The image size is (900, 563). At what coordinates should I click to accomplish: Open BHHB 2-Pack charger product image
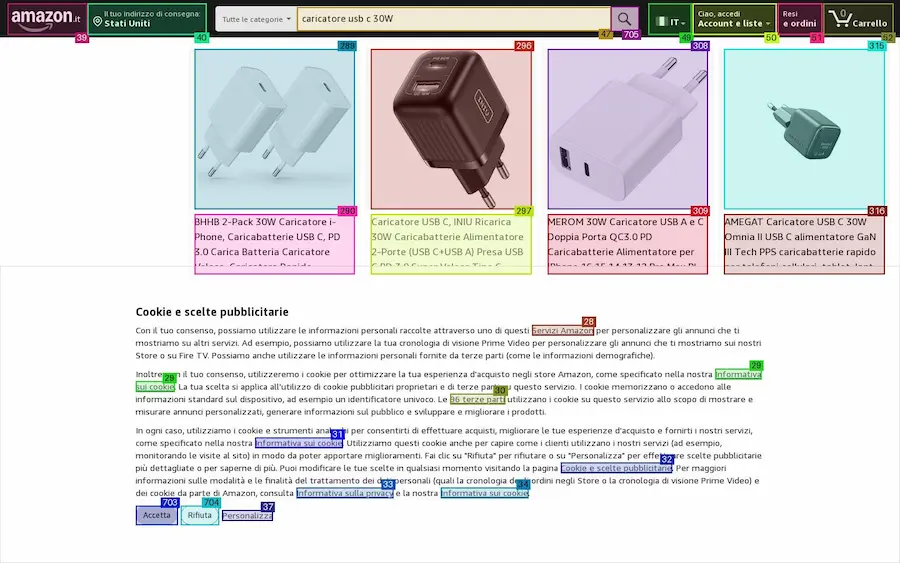[x=274, y=129]
